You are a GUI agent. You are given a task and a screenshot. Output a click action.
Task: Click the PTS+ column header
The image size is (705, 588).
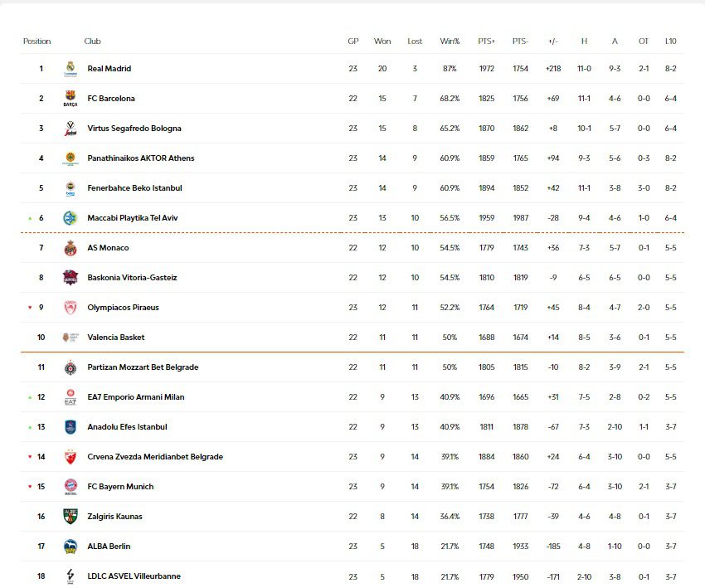coord(487,41)
